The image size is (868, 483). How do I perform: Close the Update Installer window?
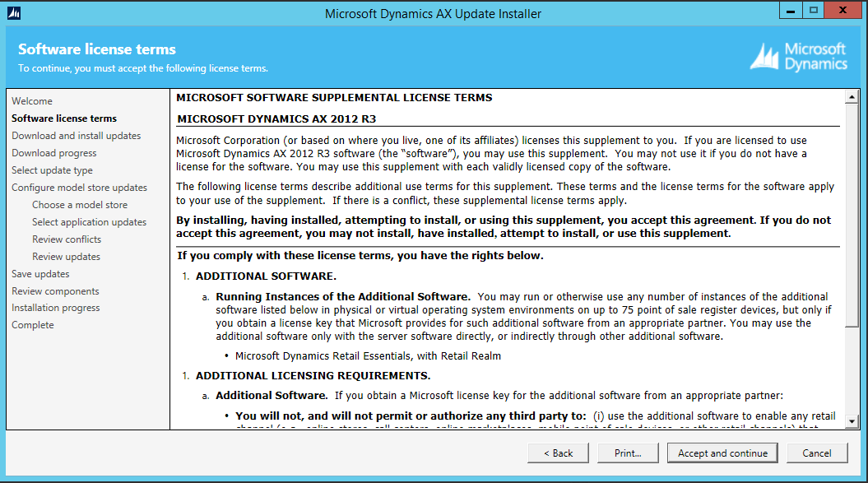coord(842,10)
